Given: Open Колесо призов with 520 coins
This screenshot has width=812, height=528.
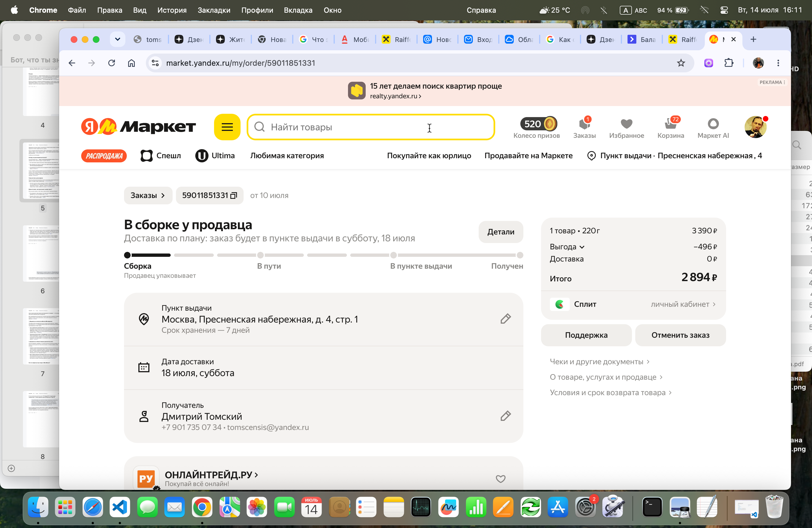Looking at the screenshot, I should (x=536, y=128).
